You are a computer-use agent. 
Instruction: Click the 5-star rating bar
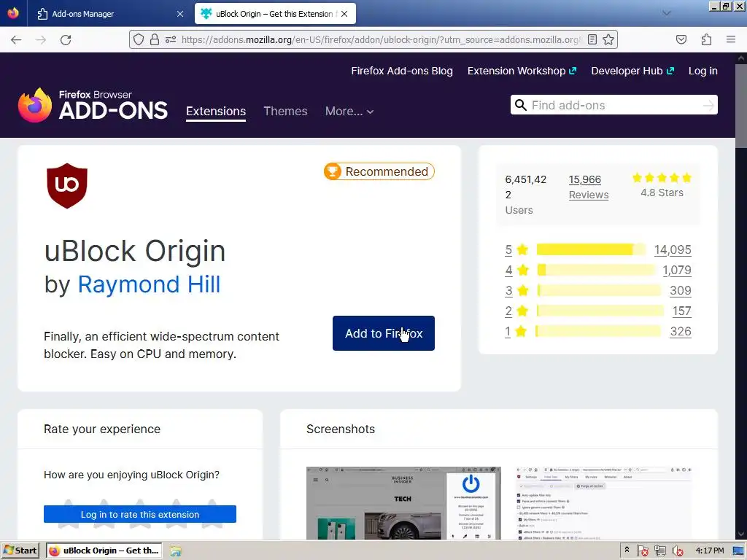click(x=591, y=249)
